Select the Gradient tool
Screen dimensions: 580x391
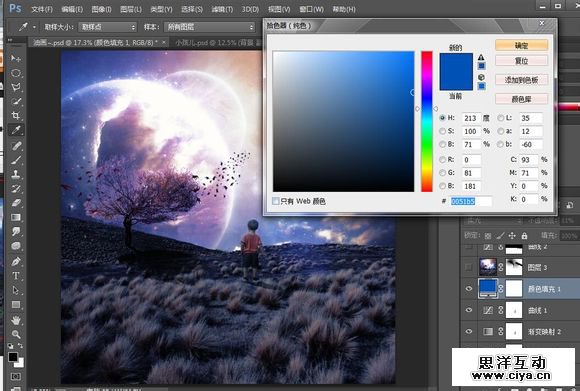[16, 218]
